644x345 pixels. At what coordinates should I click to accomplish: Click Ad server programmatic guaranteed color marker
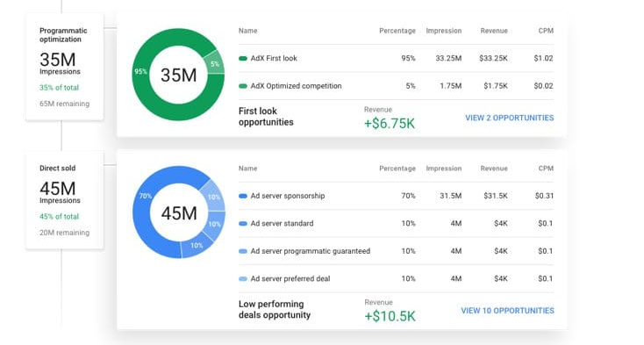pos(243,251)
